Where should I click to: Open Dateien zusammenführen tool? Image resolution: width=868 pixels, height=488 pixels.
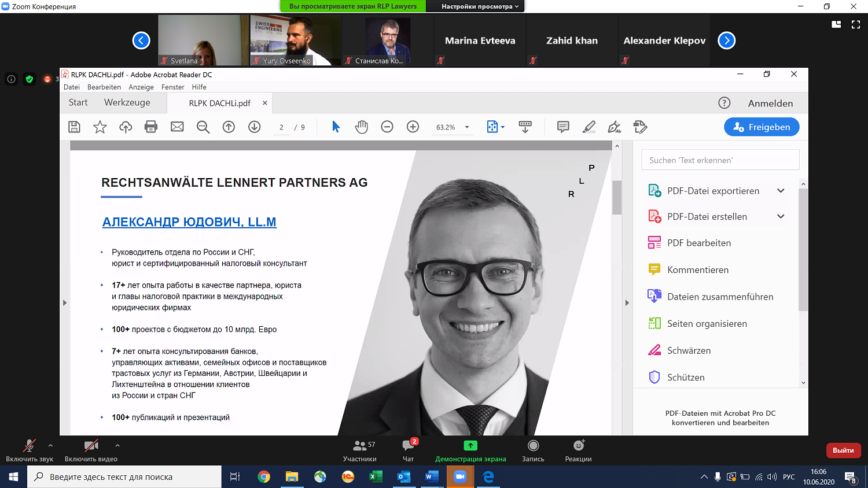coord(720,297)
